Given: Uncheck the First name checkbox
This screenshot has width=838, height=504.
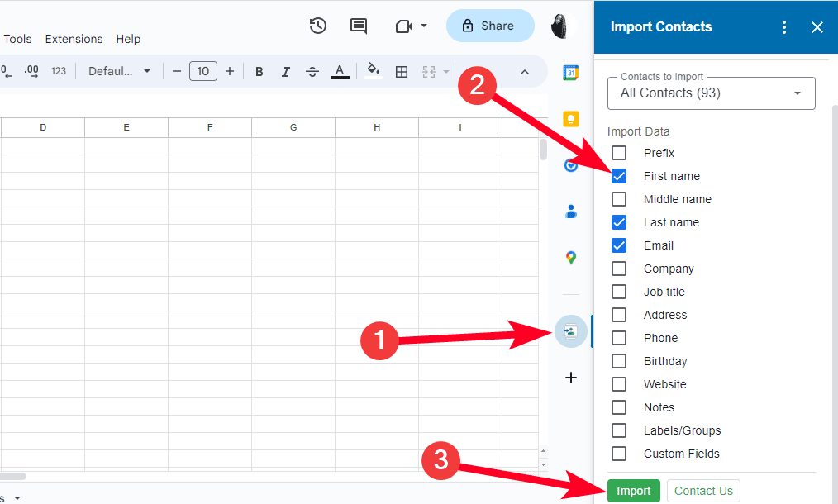Looking at the screenshot, I should (619, 176).
